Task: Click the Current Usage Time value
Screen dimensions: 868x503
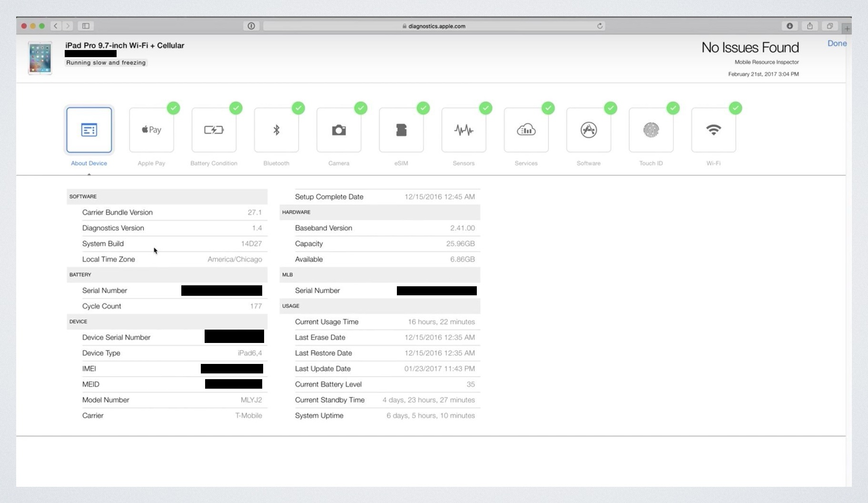Action: pyautogui.click(x=441, y=322)
